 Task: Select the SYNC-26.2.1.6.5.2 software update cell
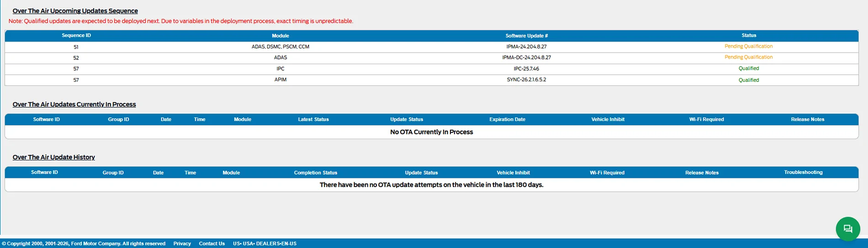(526, 79)
